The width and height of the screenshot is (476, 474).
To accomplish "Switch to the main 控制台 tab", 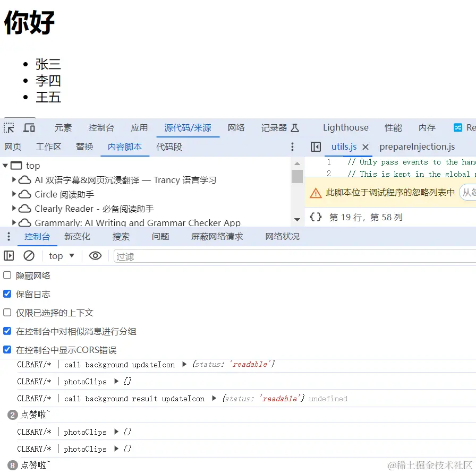I will tap(101, 128).
